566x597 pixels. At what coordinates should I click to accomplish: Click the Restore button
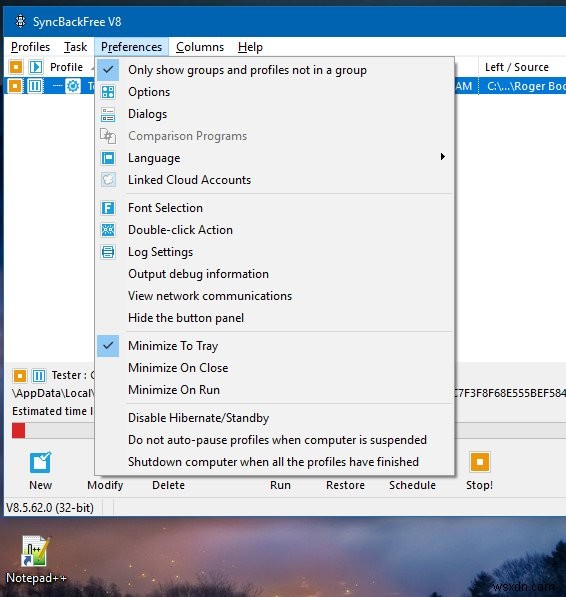click(x=345, y=485)
